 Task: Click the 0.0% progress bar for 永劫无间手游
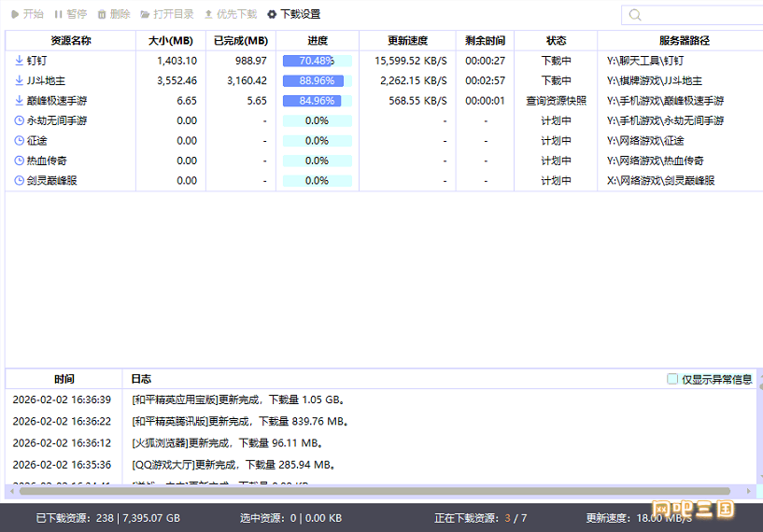click(x=318, y=120)
